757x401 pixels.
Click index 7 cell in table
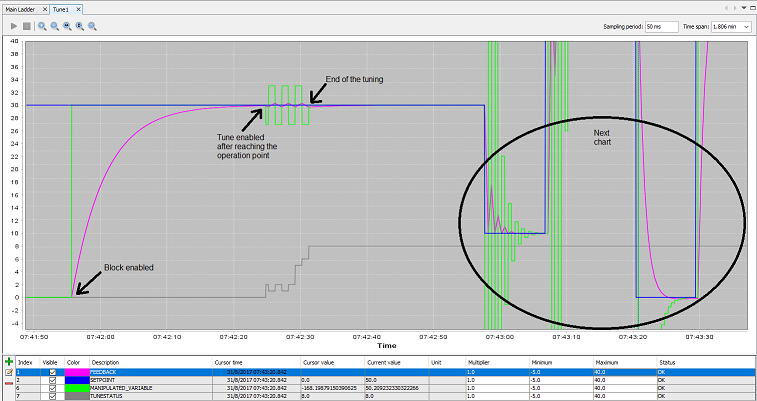pyautogui.click(x=28, y=396)
